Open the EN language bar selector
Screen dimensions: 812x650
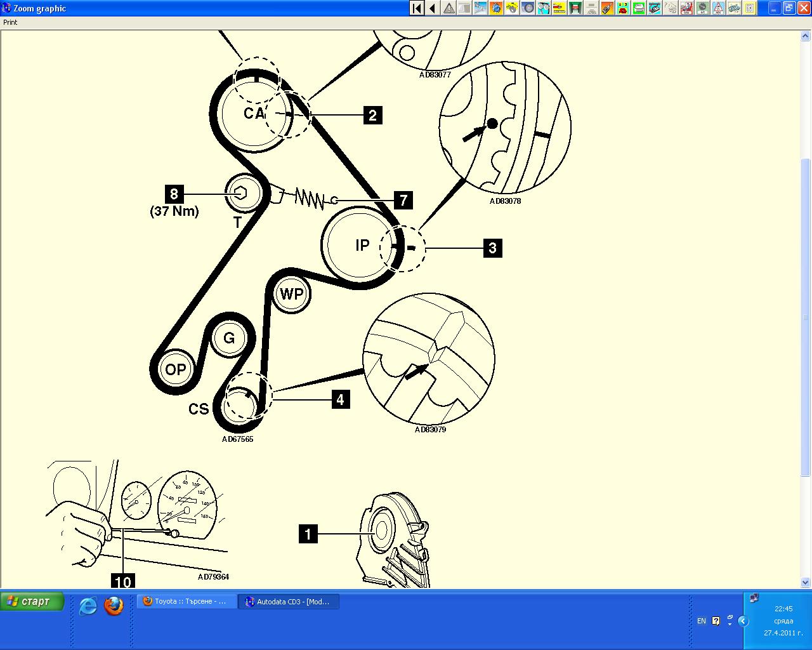(701, 621)
